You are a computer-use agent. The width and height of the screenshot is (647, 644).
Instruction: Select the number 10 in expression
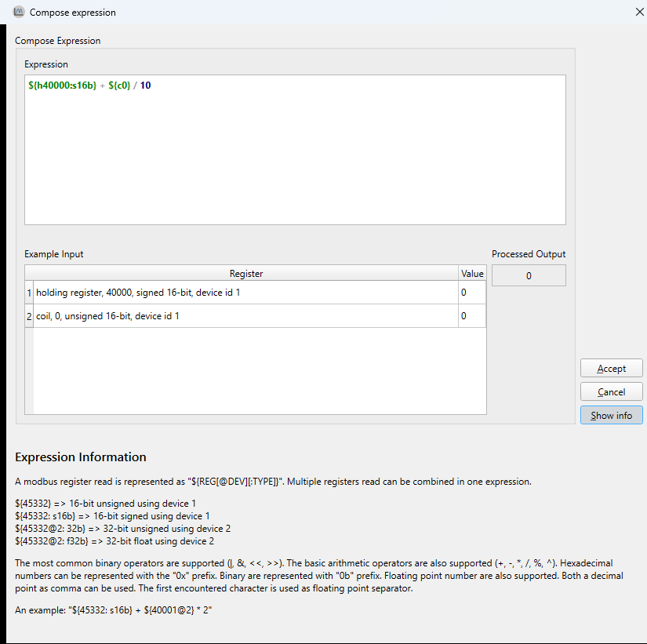click(x=146, y=86)
